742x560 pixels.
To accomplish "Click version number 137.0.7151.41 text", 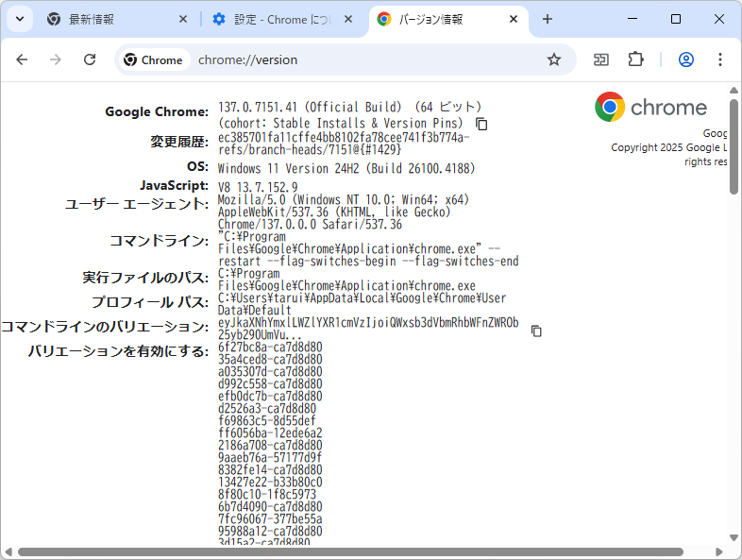I will (258, 107).
